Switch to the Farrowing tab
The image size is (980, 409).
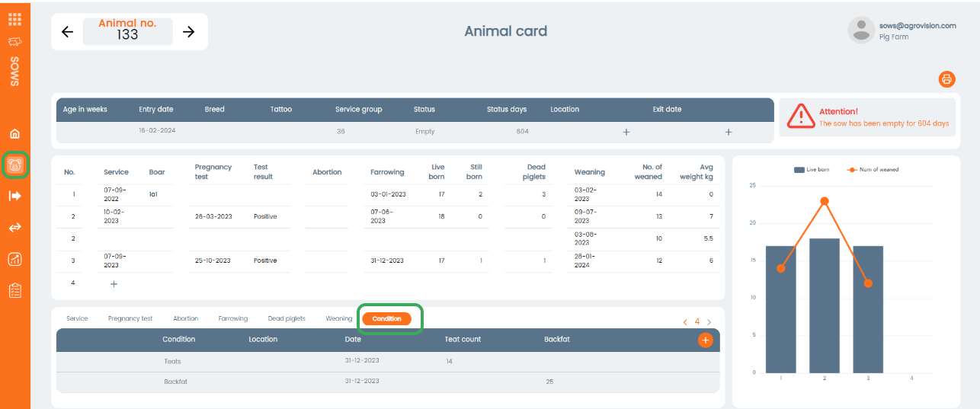pos(233,318)
